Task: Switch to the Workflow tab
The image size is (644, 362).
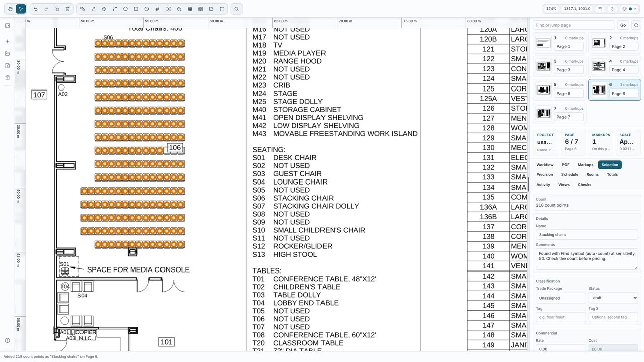Action: click(x=545, y=165)
